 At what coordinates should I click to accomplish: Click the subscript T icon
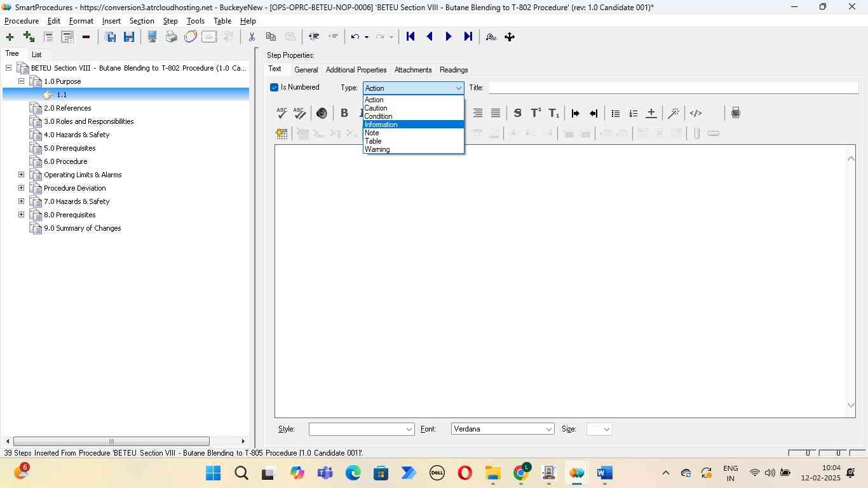click(x=554, y=113)
